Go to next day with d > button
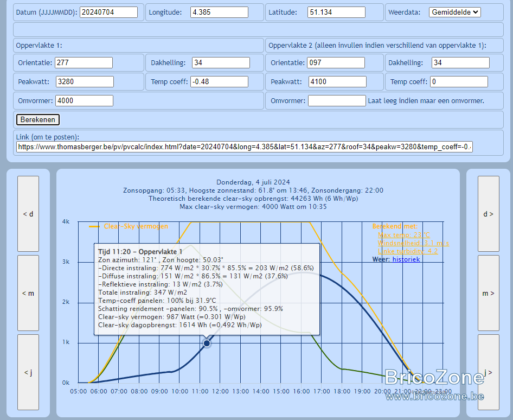This screenshot has height=420, width=513. pos(489,214)
